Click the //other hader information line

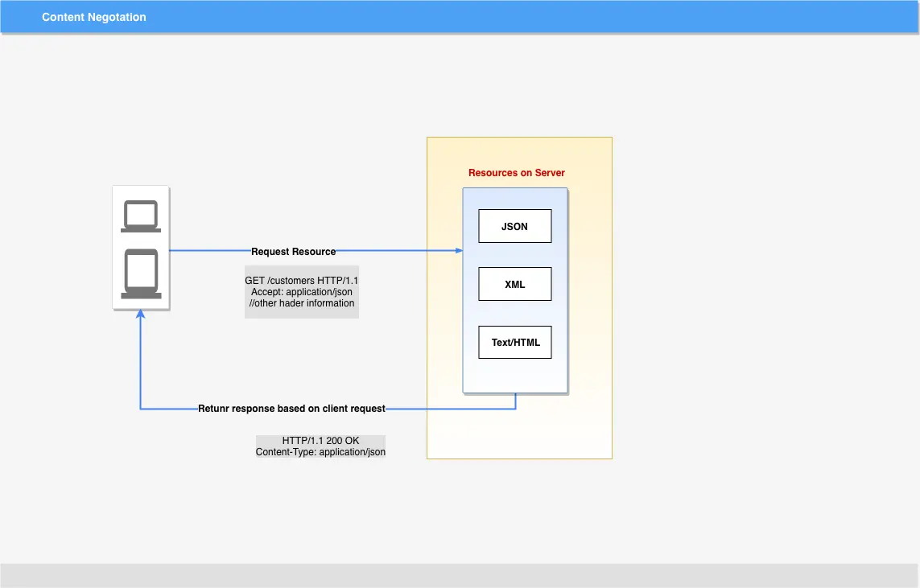302,303
